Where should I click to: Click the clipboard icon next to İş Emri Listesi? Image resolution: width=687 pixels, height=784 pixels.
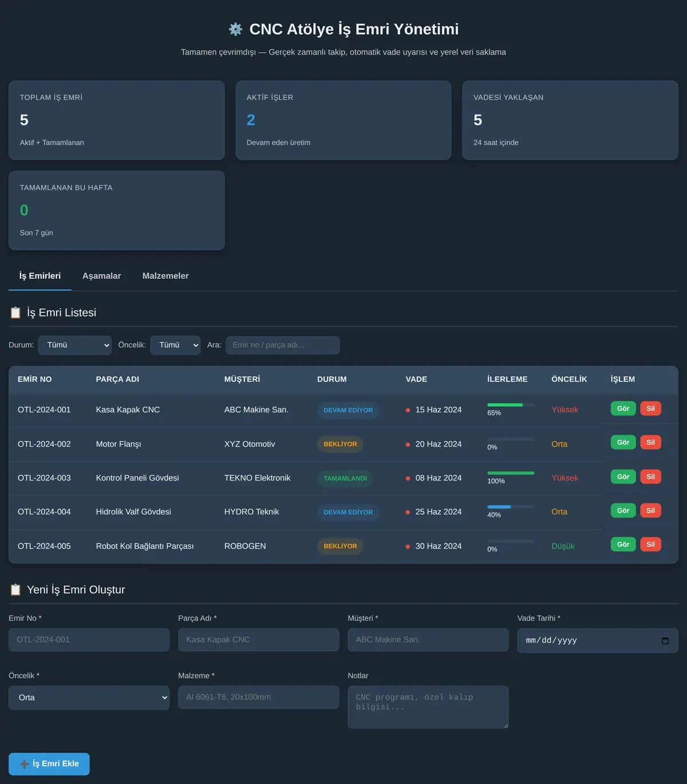pyautogui.click(x=15, y=313)
